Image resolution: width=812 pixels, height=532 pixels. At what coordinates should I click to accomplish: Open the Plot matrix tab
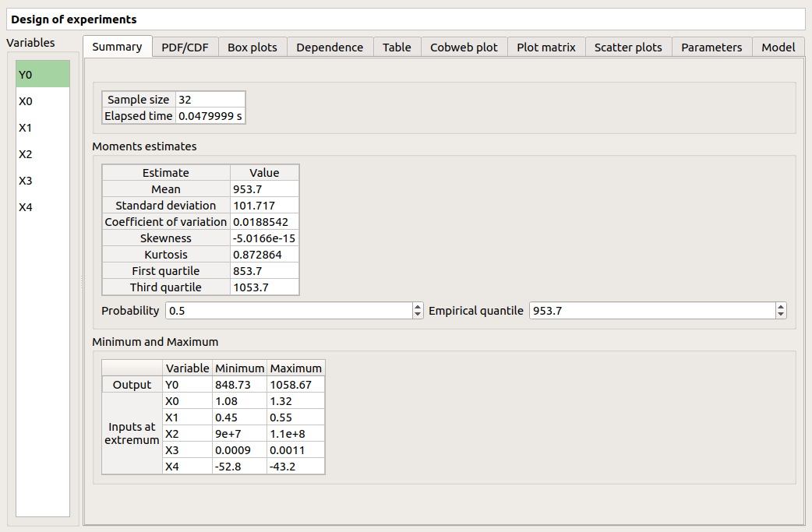545,48
